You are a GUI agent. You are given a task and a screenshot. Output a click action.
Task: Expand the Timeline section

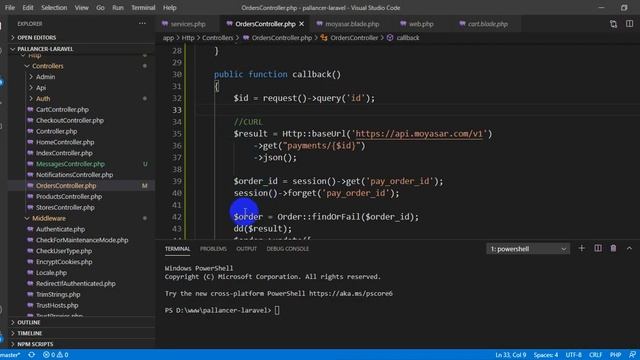pos(29,333)
